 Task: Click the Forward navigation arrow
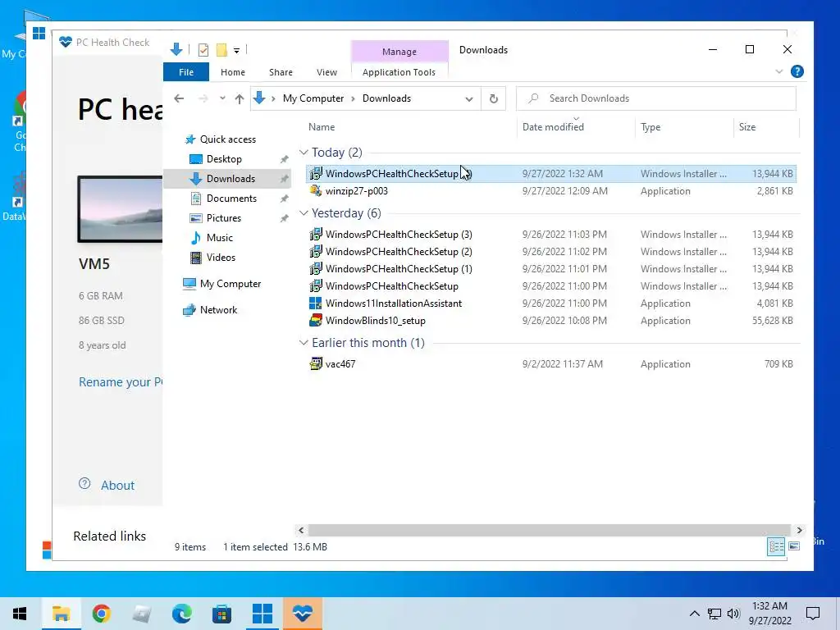point(203,98)
